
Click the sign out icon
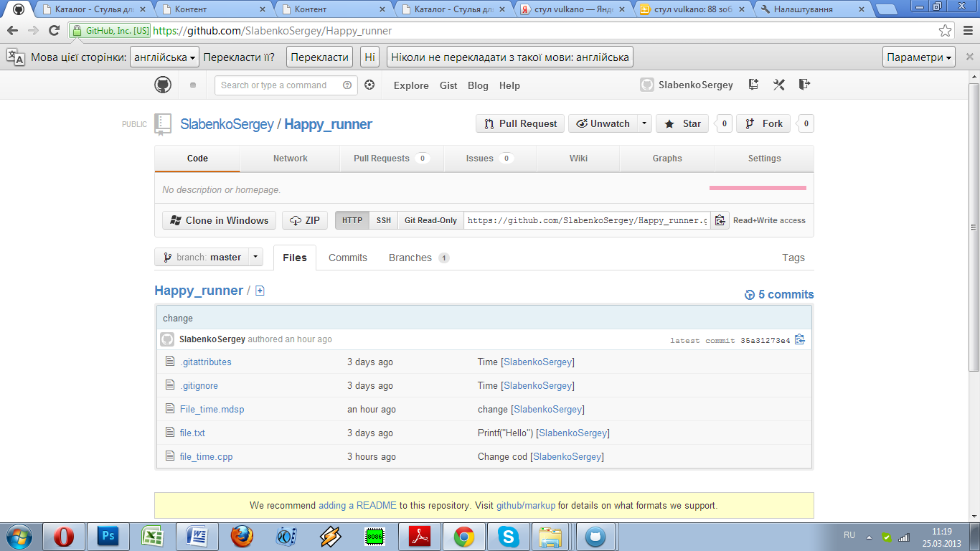[804, 85]
